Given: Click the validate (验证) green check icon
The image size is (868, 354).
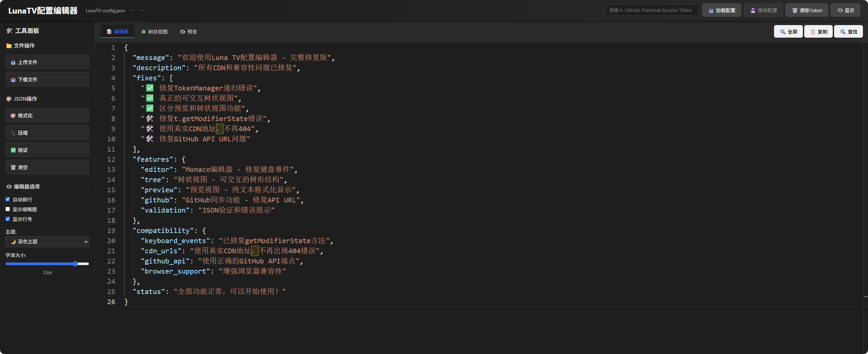Looking at the screenshot, I should (13, 150).
